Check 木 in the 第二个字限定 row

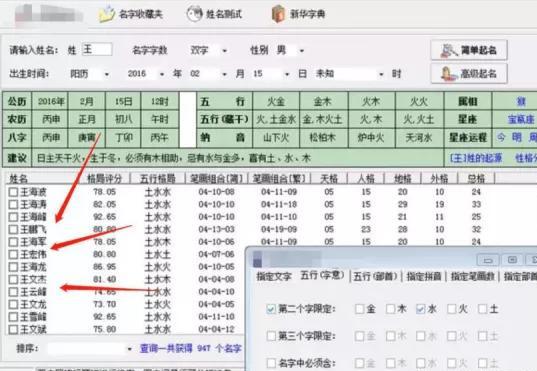pos(390,309)
